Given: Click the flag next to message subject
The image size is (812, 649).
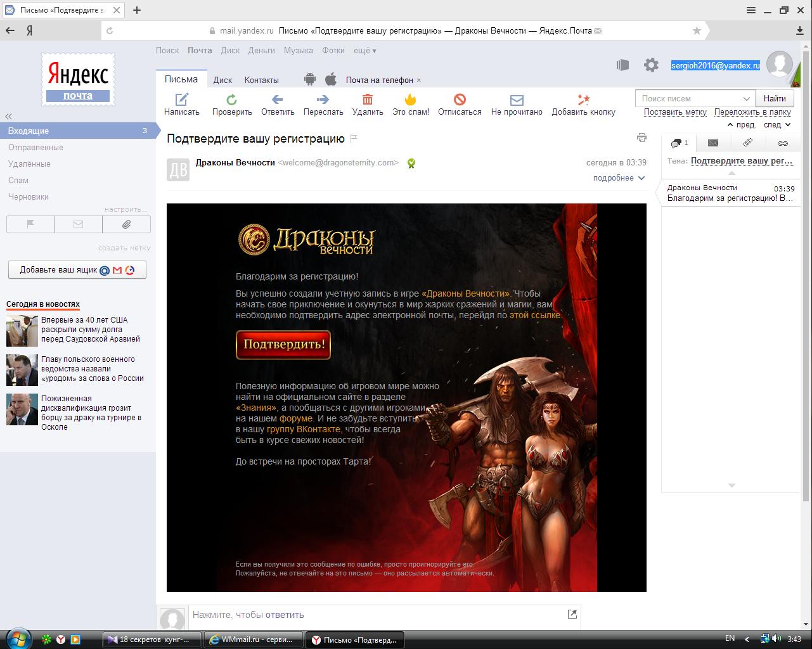Looking at the screenshot, I should click(x=354, y=139).
